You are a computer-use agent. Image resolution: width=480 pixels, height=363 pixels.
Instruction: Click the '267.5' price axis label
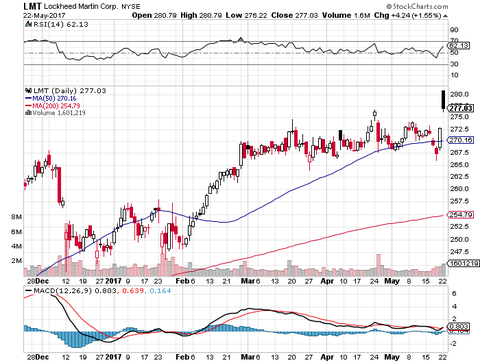[459, 153]
